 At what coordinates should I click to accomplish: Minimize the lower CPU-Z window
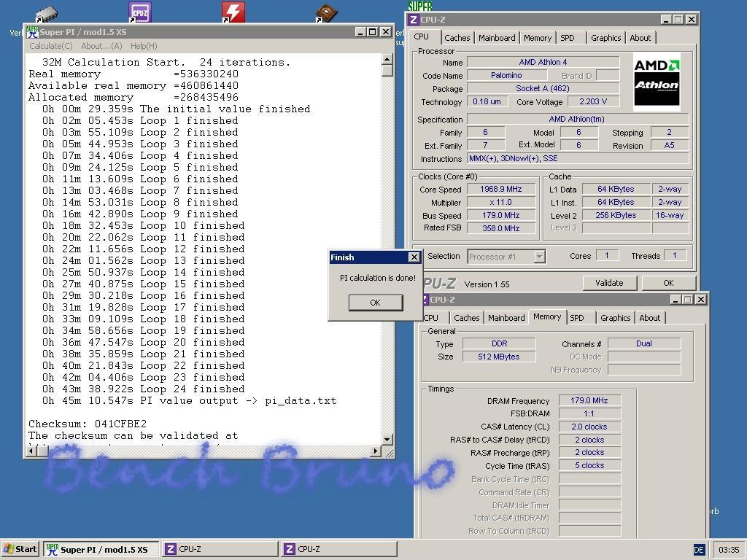click(x=675, y=299)
